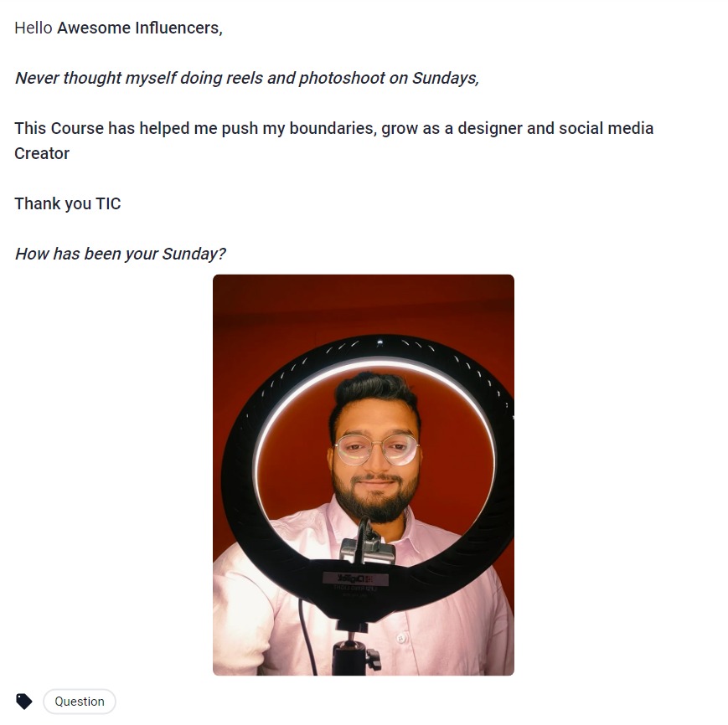
Task: Open the Question tag chip
Action: (x=80, y=702)
